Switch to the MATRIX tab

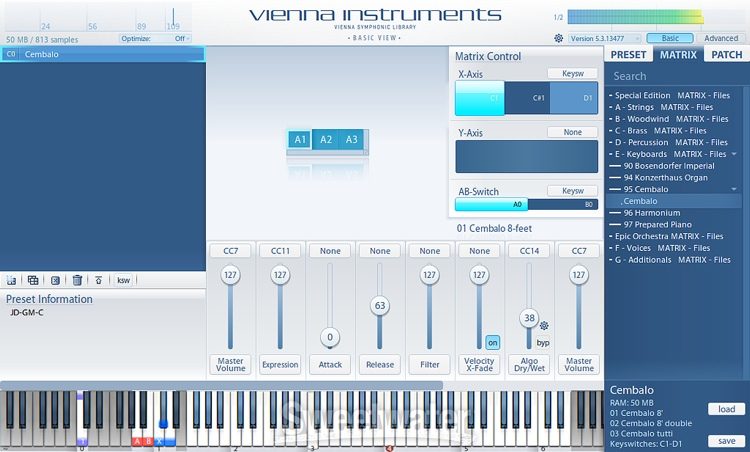click(x=678, y=55)
